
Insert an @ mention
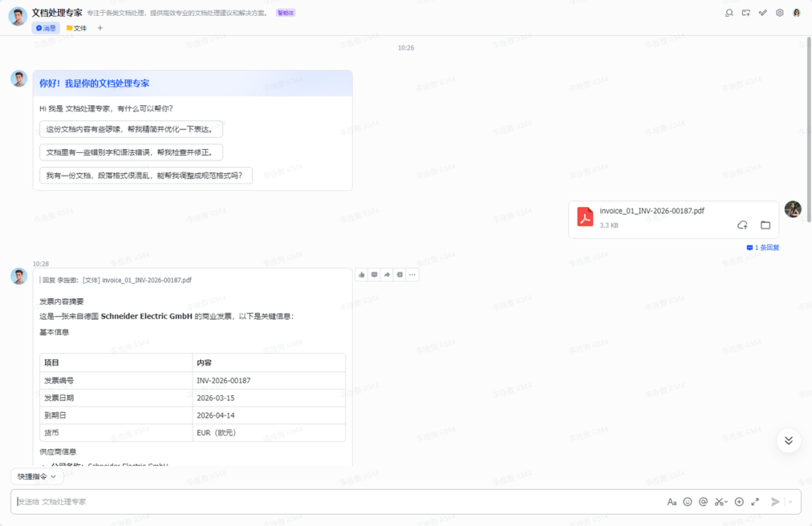pyautogui.click(x=703, y=502)
